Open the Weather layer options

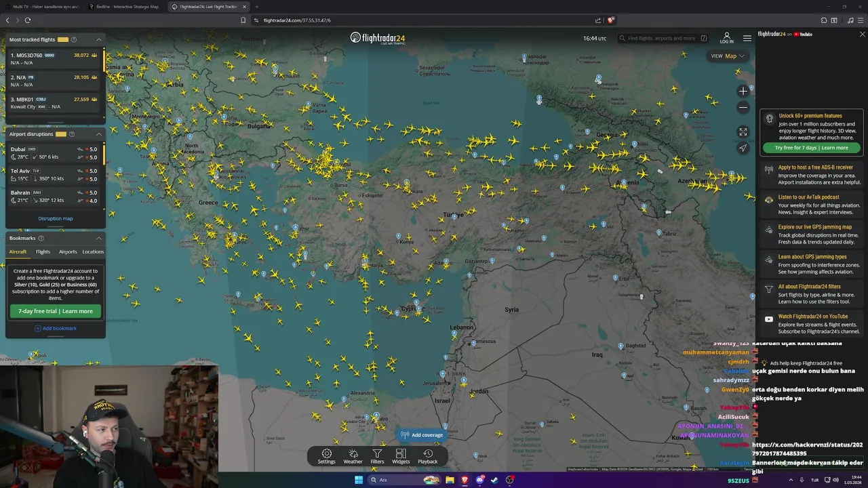click(353, 456)
